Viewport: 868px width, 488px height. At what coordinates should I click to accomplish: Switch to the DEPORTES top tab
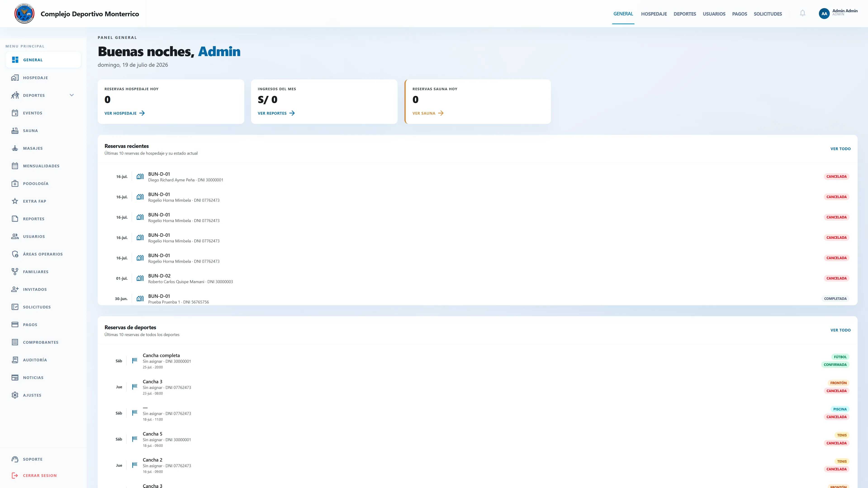point(685,14)
